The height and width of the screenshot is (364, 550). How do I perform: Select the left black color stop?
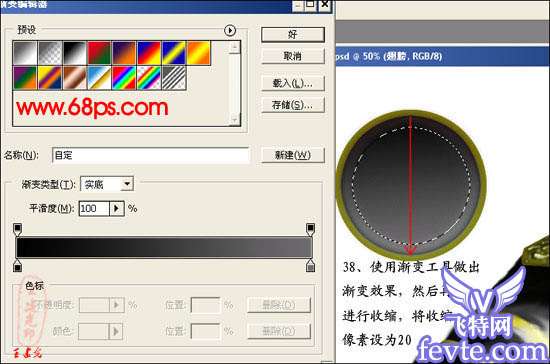[18, 266]
